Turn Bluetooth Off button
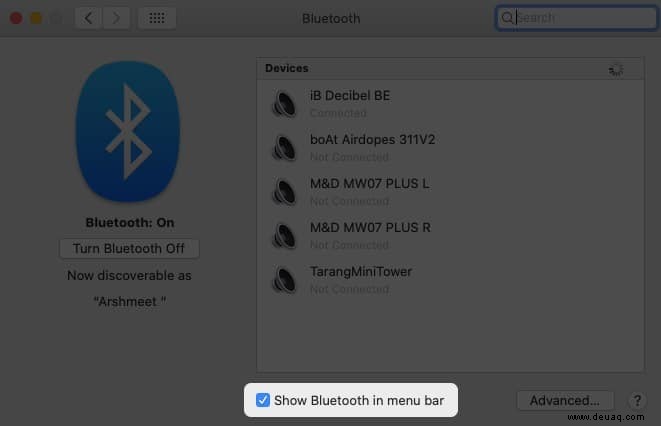 click(129, 249)
